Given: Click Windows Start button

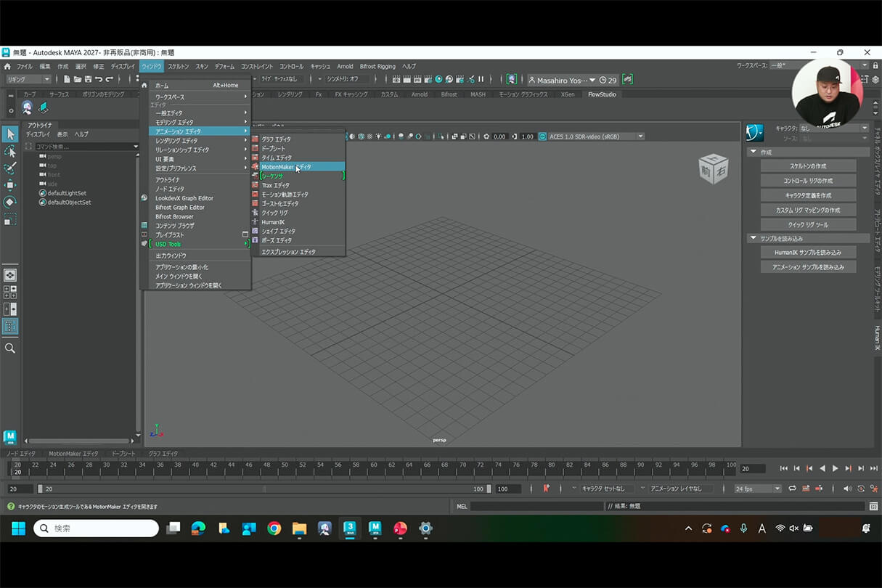Looking at the screenshot, I should click(18, 528).
